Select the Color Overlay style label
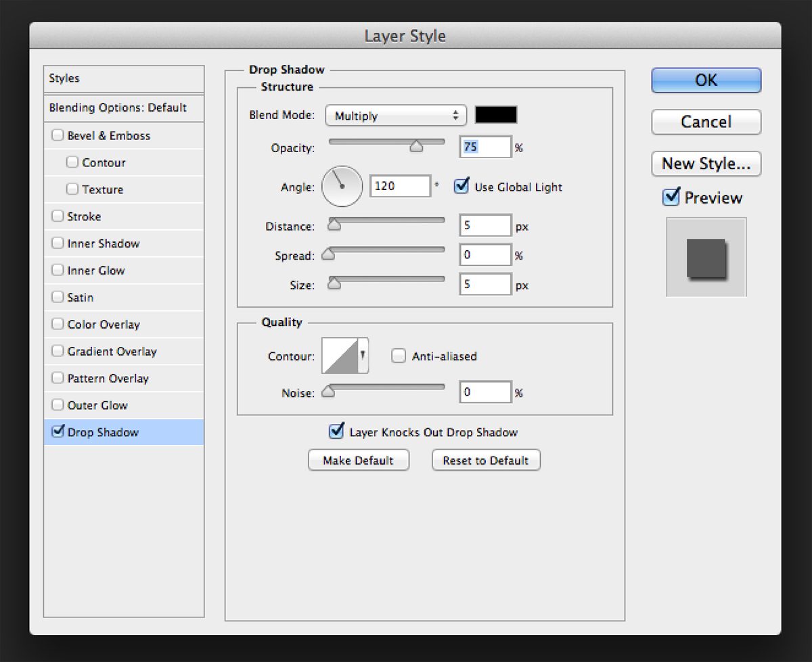 (x=104, y=325)
